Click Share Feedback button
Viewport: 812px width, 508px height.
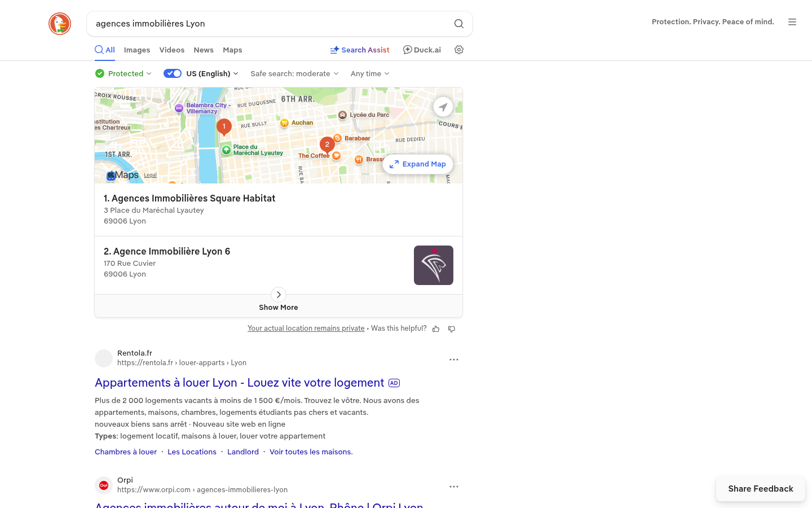pos(761,489)
